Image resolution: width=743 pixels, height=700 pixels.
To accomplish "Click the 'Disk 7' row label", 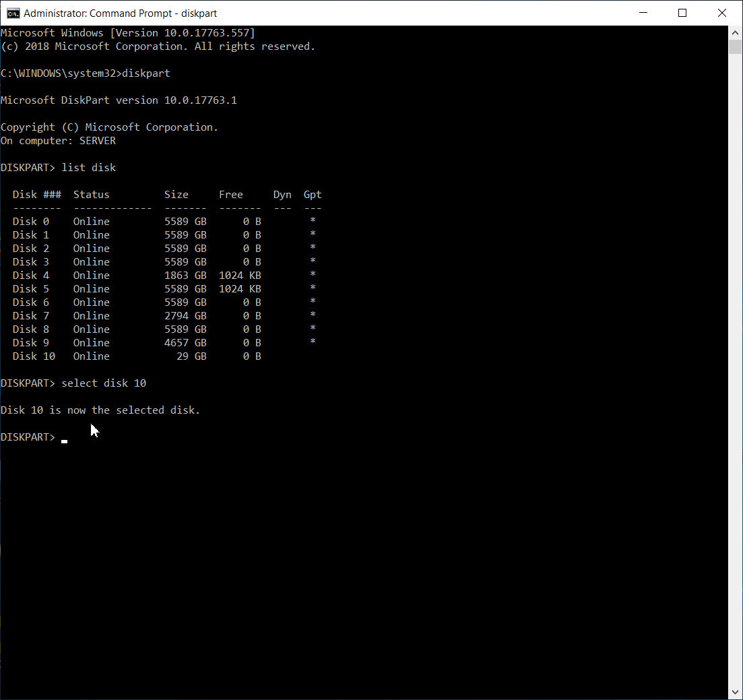I will tap(31, 315).
